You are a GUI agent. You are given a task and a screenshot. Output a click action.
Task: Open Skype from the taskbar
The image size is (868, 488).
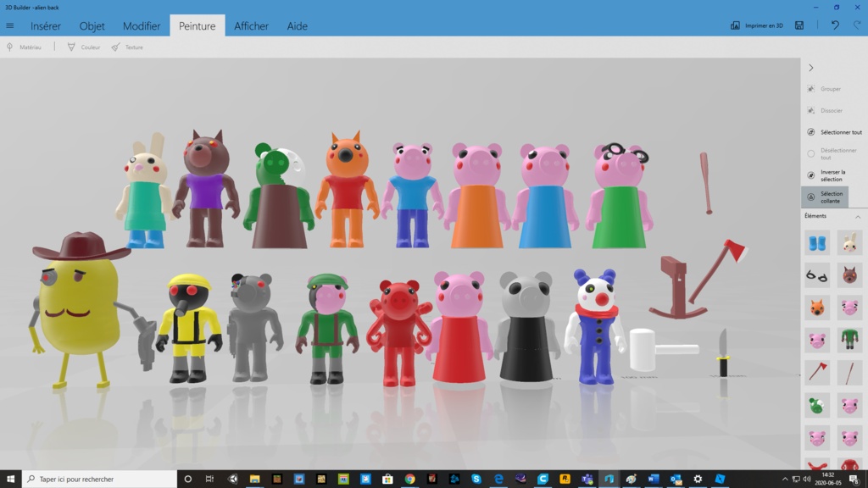pos(476,479)
